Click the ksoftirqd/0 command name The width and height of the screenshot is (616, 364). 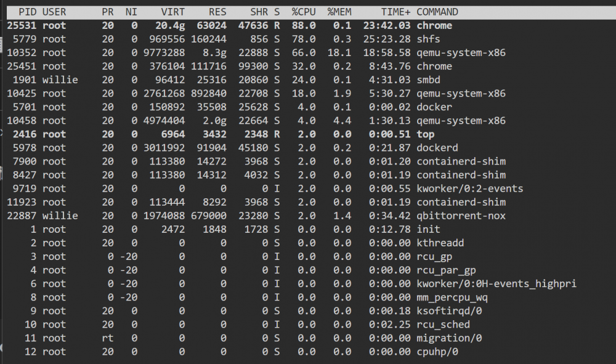click(x=449, y=311)
